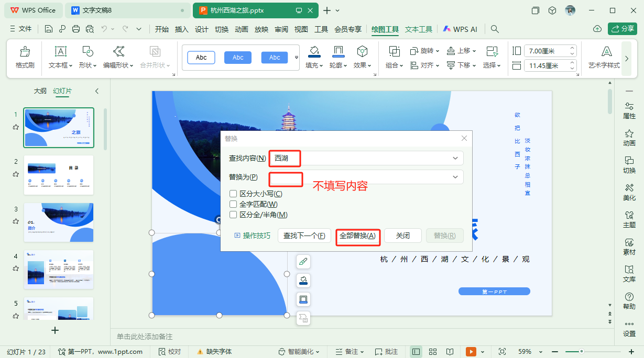
Task: Open WPS AI from the ribbon
Action: (x=460, y=29)
